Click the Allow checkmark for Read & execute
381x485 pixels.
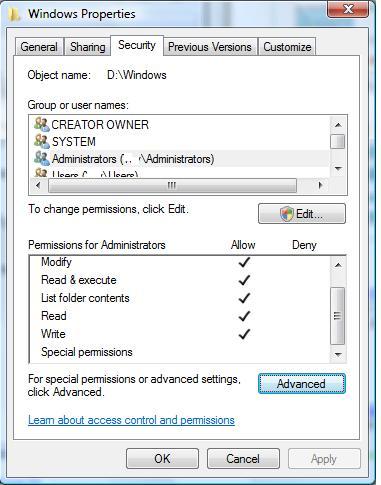pyautogui.click(x=244, y=280)
